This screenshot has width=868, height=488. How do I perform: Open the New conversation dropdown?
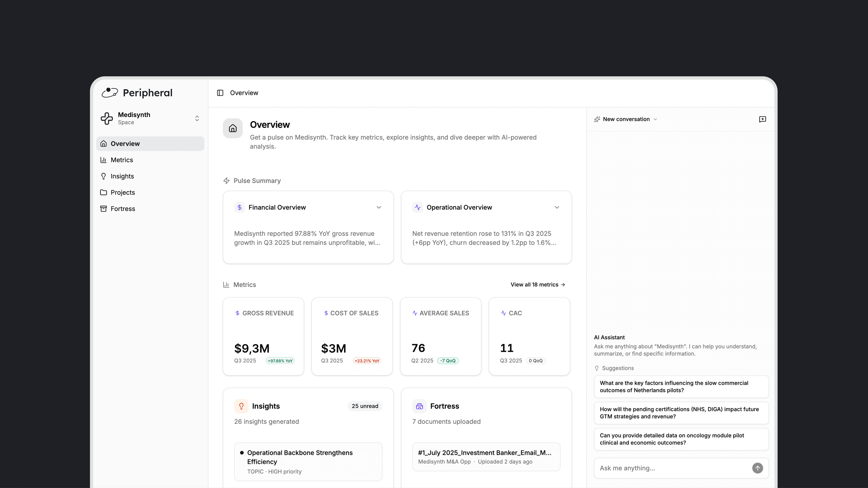(626, 119)
